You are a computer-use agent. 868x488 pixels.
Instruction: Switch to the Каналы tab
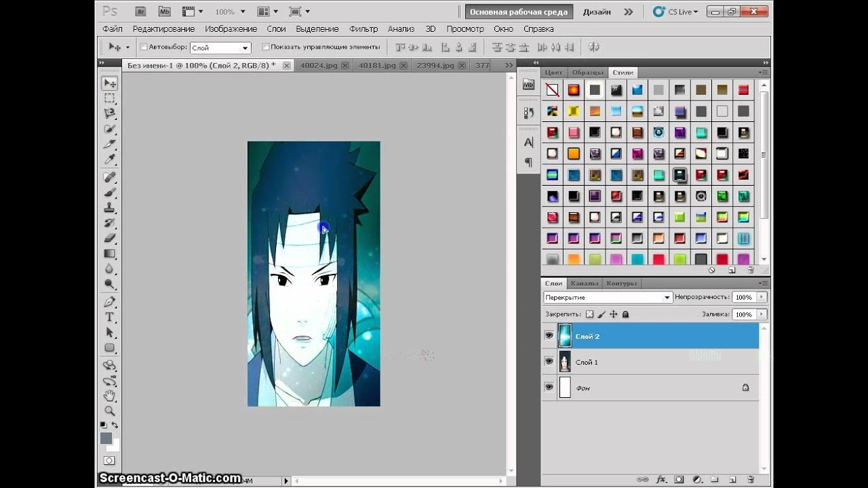pyautogui.click(x=584, y=283)
